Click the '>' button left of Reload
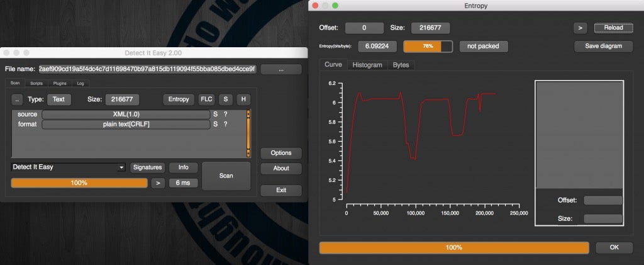644x265 pixels. 580,28
